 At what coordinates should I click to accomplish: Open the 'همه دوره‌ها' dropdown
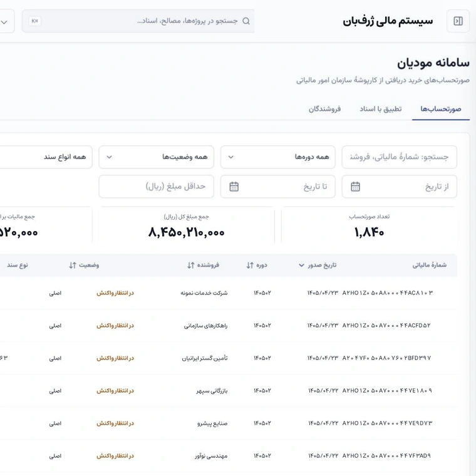point(277,157)
